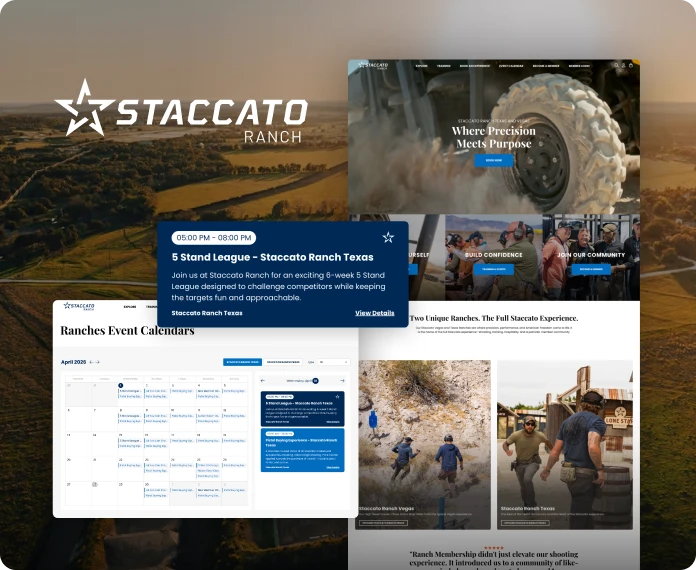Click previous day arrow in the day events panel
696x570 pixels.
[263, 380]
